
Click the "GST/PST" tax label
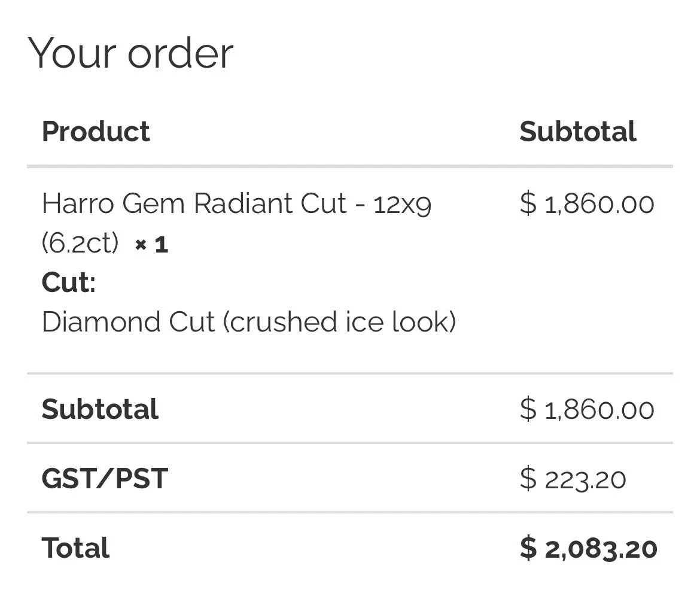pyautogui.click(x=105, y=479)
